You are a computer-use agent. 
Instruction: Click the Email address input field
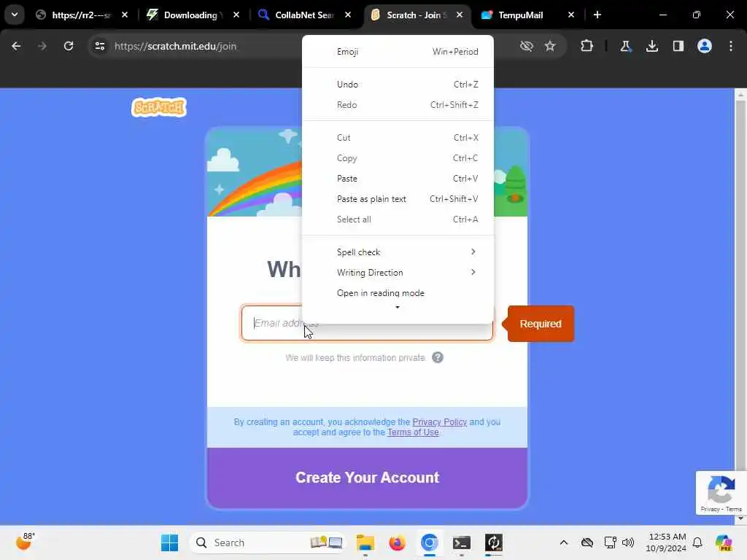[367, 323]
